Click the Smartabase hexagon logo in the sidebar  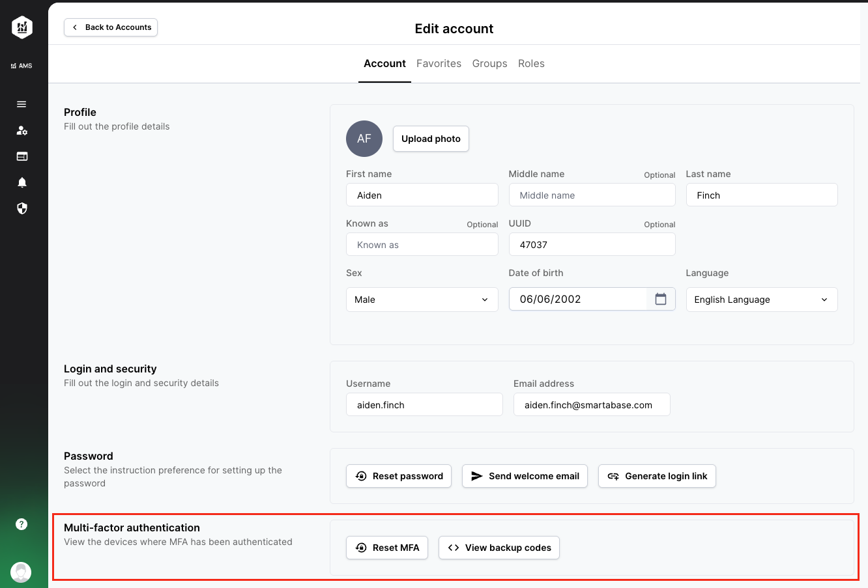click(22, 27)
